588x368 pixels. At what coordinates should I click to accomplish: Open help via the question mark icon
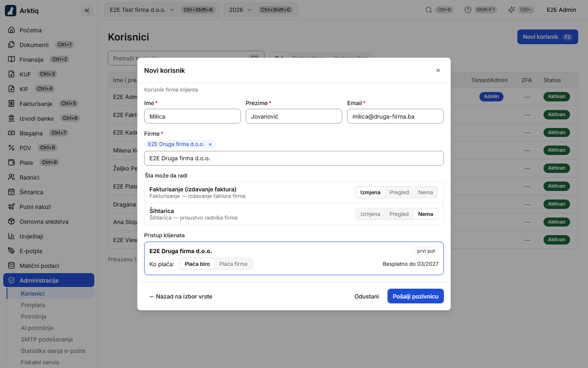coord(468,10)
